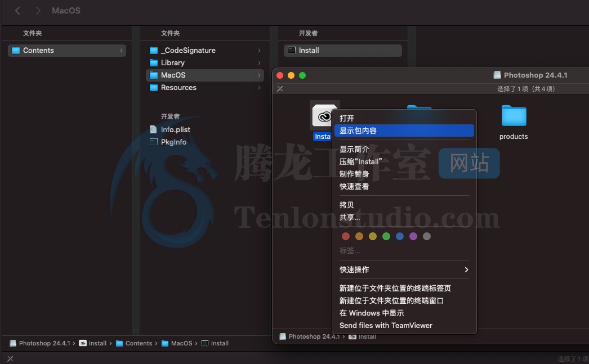This screenshot has width=589, height=364.
Task: Click the Info.plist document icon
Action: 153,129
